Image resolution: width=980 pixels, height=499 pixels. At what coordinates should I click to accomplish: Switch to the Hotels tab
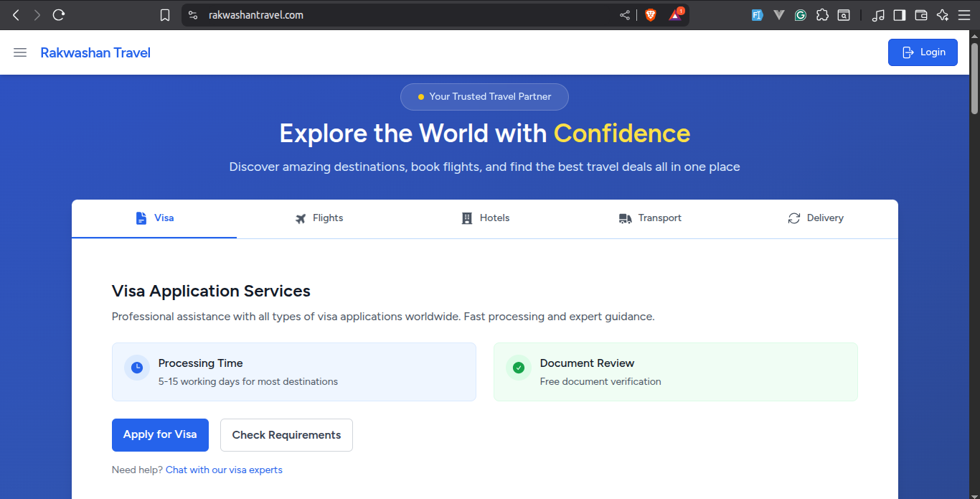485,218
